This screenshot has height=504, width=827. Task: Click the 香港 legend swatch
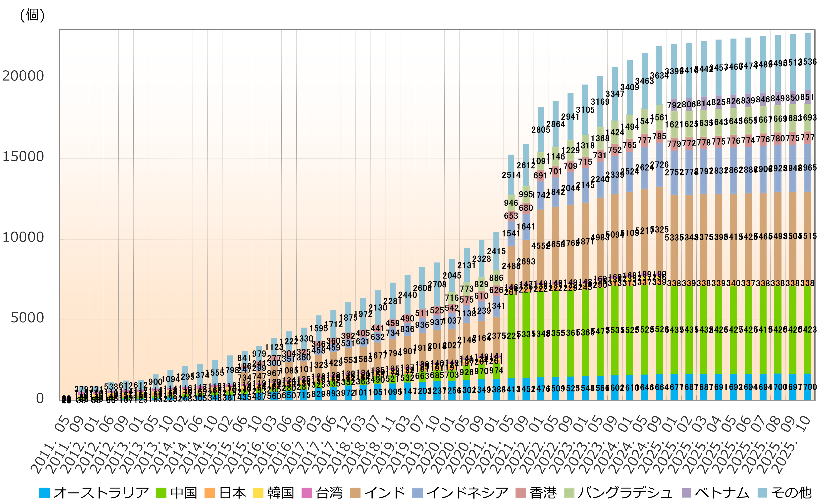click(520, 493)
